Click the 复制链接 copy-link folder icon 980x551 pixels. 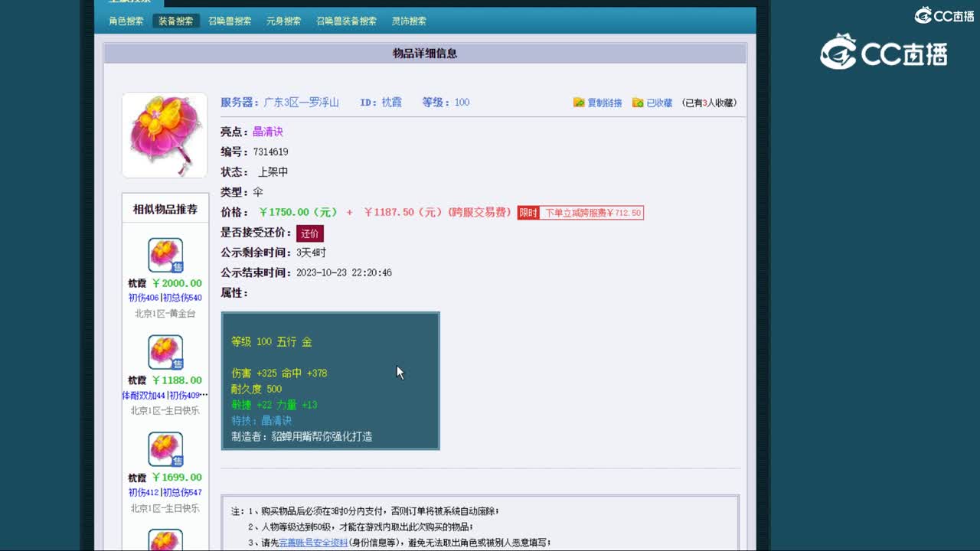click(579, 102)
